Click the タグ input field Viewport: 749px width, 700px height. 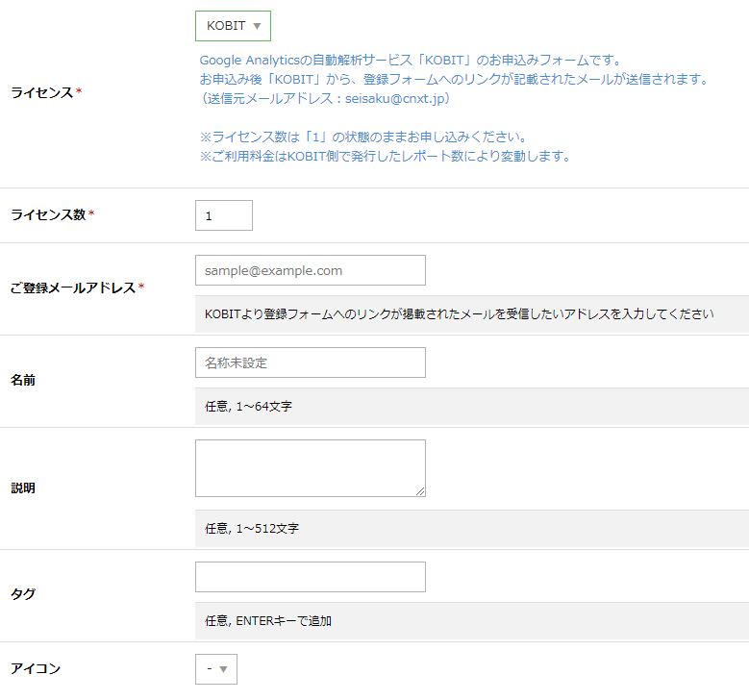click(x=310, y=577)
